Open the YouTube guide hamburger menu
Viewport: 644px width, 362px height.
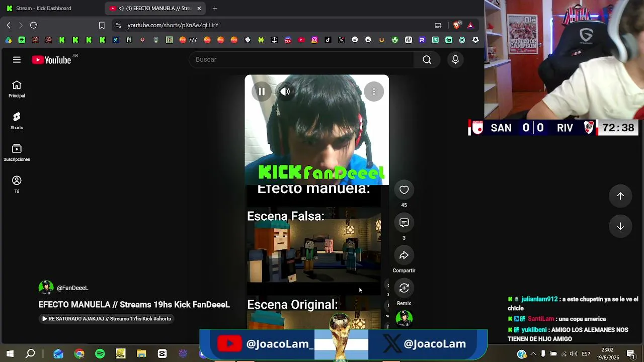[x=17, y=60]
